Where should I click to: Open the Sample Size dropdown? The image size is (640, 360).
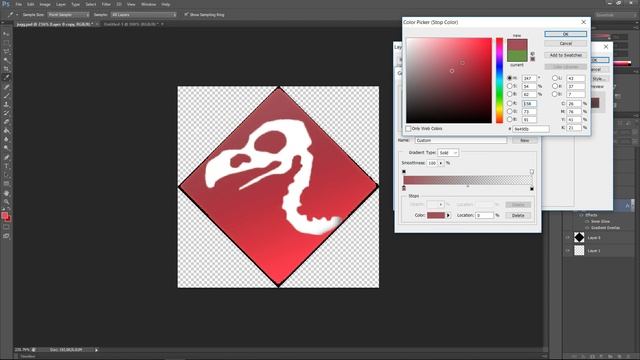68,15
